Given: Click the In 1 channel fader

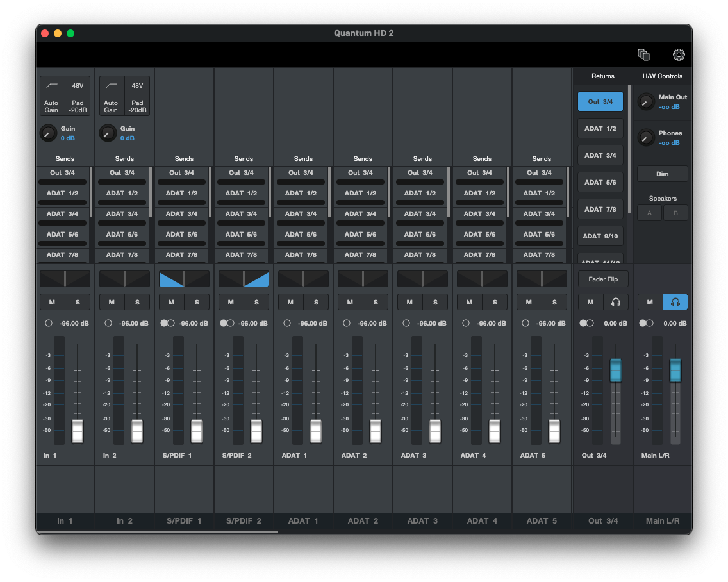Looking at the screenshot, I should click(x=78, y=431).
